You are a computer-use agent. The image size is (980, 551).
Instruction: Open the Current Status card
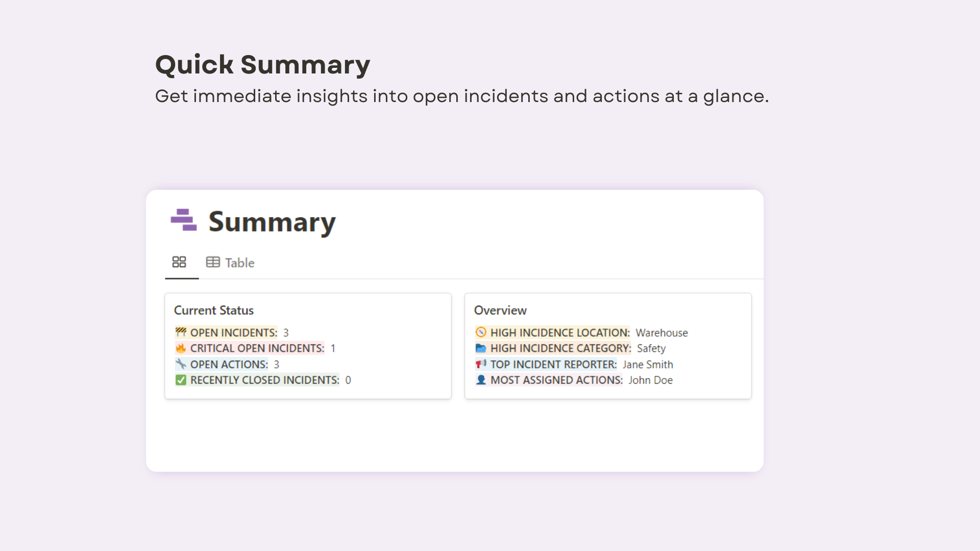pyautogui.click(x=308, y=346)
